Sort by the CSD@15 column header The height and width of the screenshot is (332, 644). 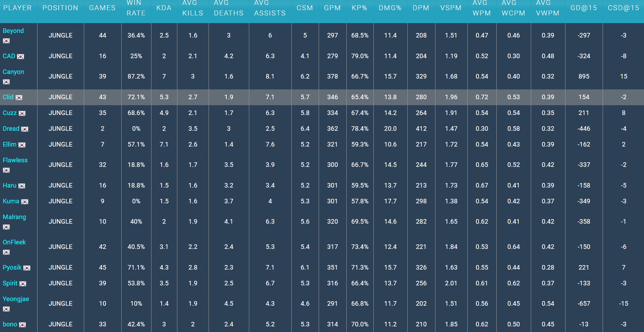coord(623,8)
